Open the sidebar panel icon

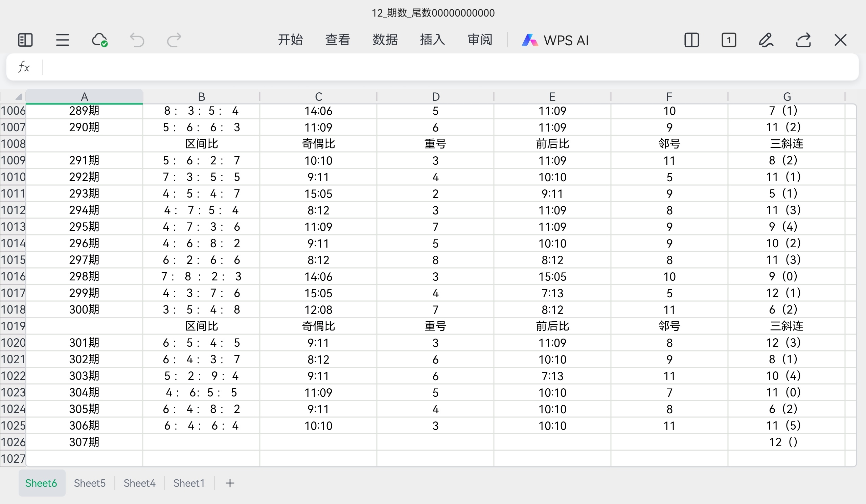point(25,40)
